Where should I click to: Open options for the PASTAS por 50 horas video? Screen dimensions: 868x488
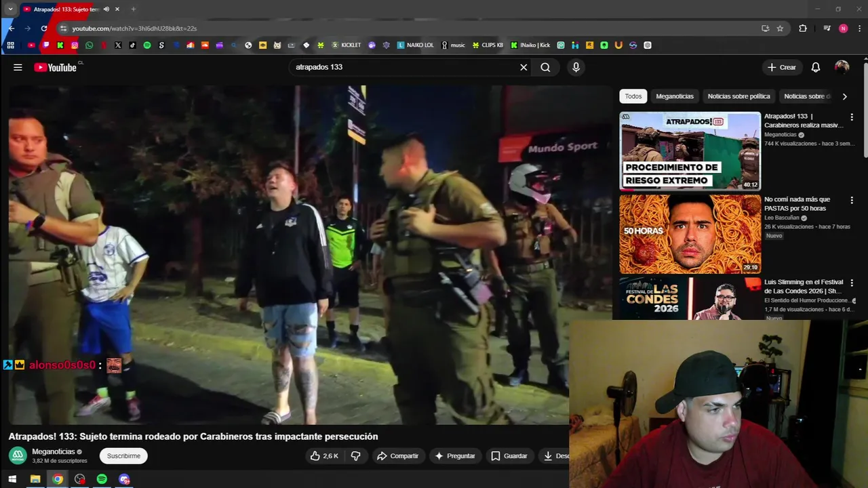point(852,200)
